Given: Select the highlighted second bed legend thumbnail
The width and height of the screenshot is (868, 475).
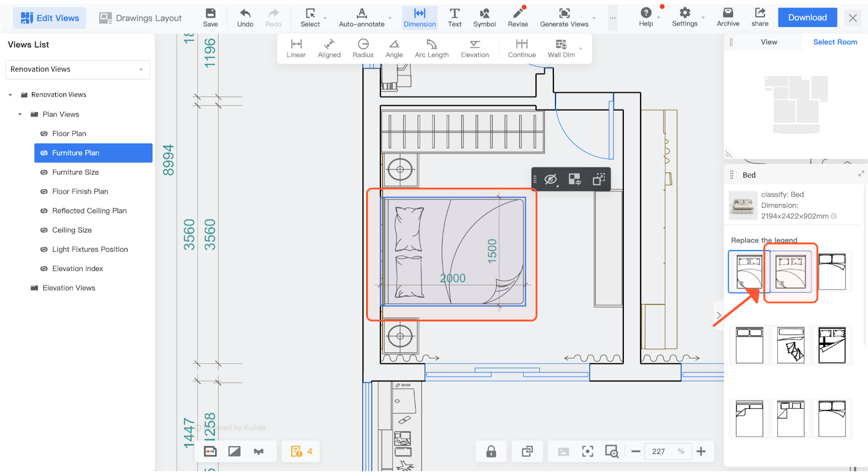Looking at the screenshot, I should click(x=790, y=272).
